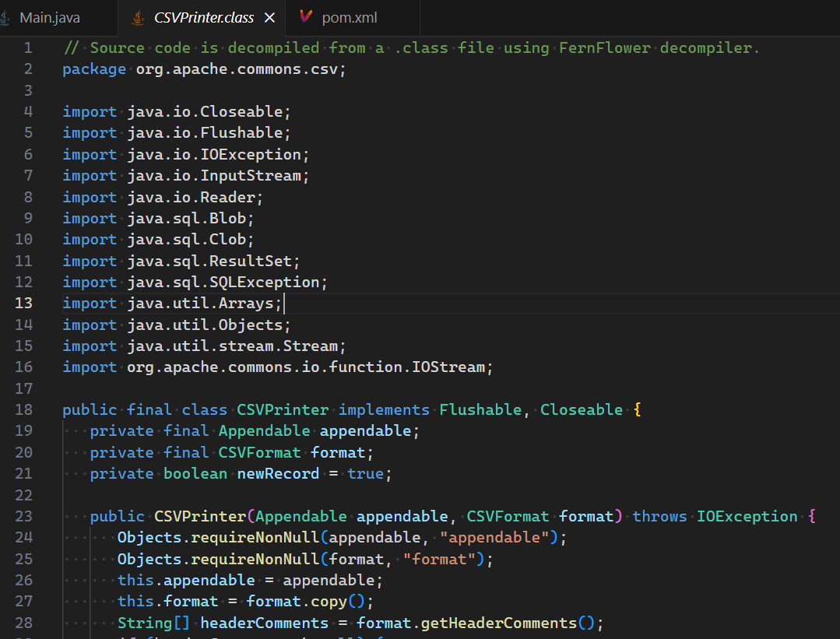Viewport: 840px width, 639px height.
Task: Click IOException in the constructor signature
Action: 747,515
